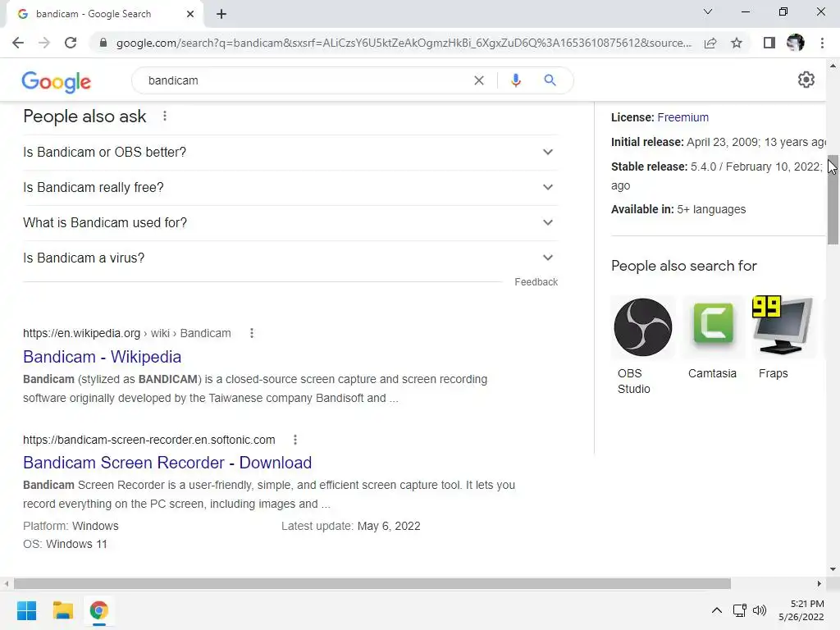Expand "Is Bandicam a virus?"
840x630 pixels.
[x=290, y=258]
